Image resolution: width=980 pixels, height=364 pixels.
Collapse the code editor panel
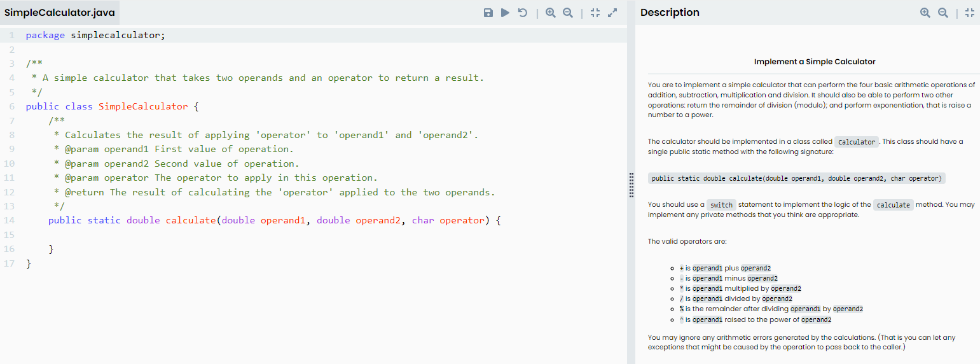click(x=595, y=13)
